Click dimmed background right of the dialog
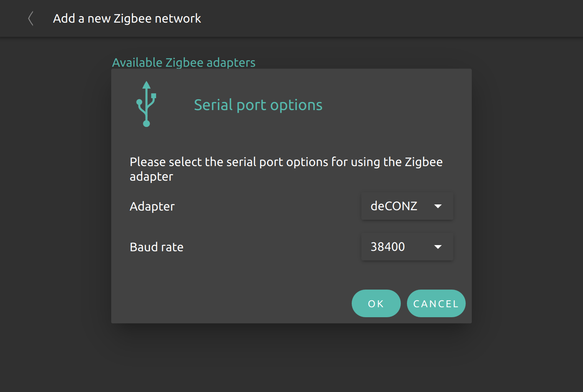Screen dimensions: 583x392 pos(527,215)
